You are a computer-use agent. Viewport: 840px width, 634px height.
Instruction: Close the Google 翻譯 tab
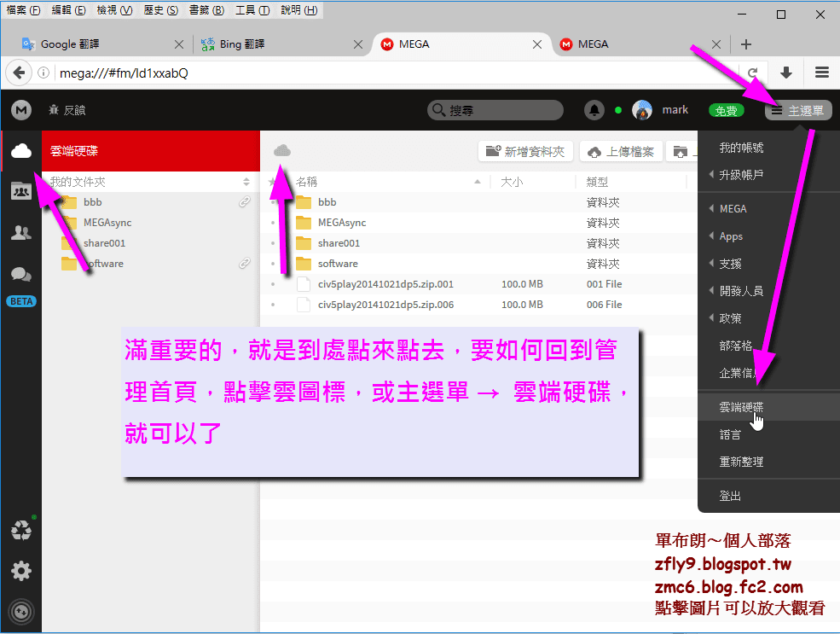point(179,44)
